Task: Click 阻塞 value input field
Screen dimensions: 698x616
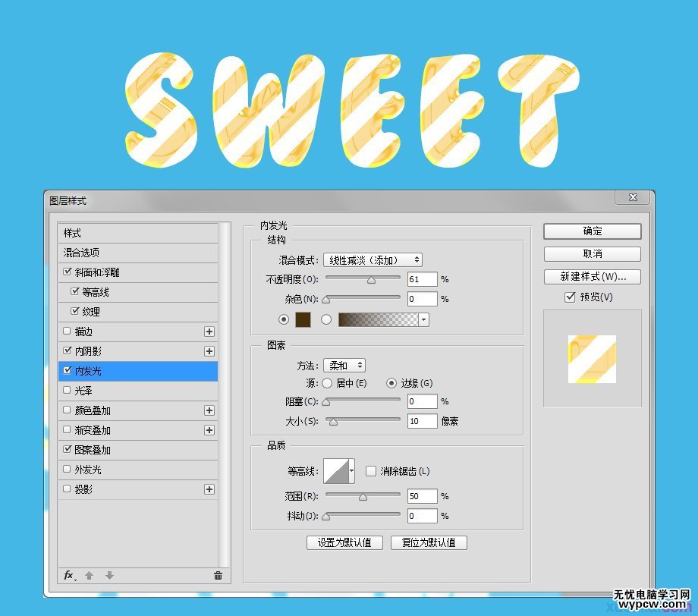Action: coord(423,401)
